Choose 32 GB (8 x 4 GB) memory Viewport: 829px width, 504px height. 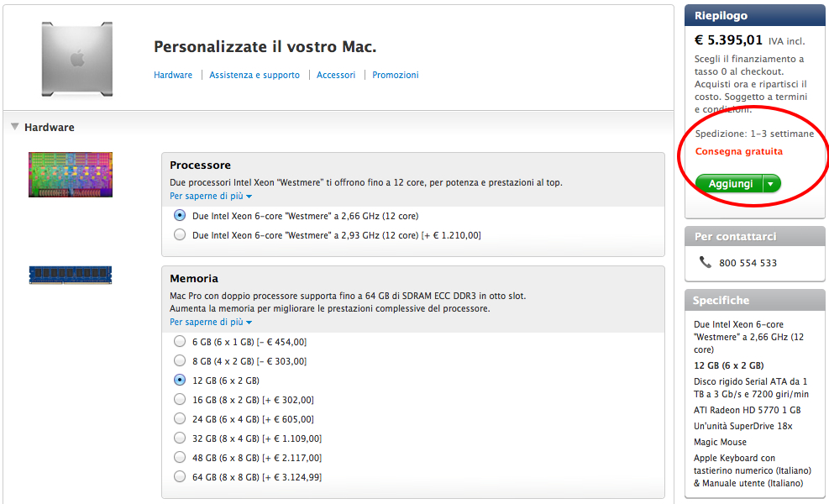[180, 438]
